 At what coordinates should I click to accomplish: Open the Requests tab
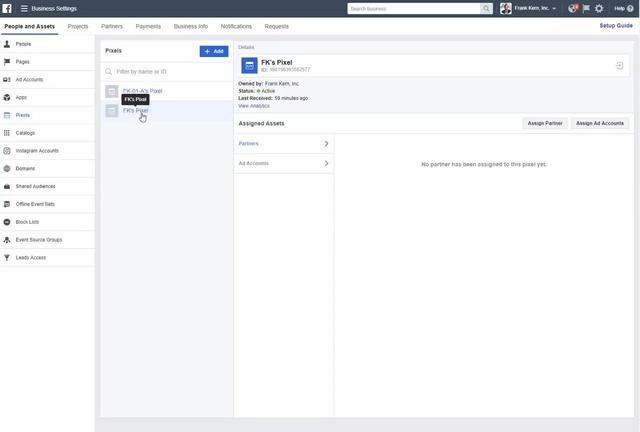[x=276, y=27]
